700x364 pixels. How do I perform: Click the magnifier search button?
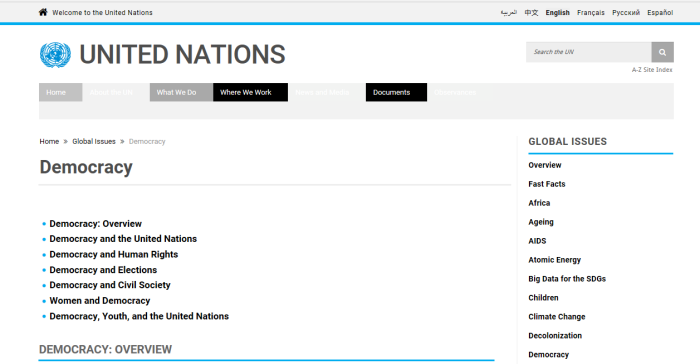tap(662, 52)
